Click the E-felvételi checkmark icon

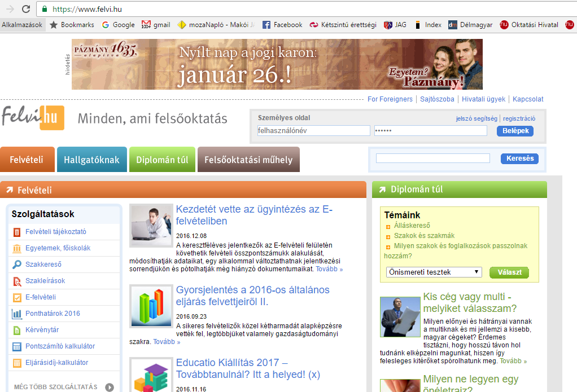[x=18, y=297]
